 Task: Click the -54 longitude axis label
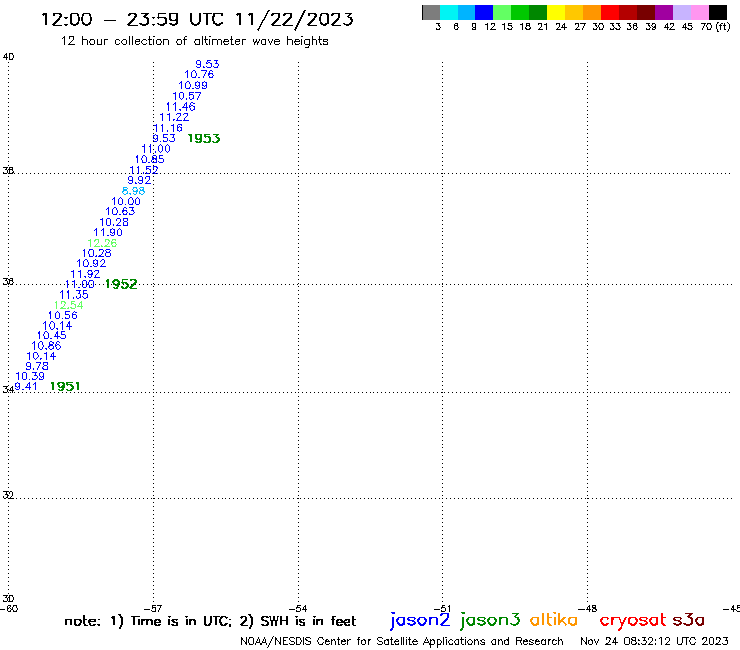click(x=298, y=608)
